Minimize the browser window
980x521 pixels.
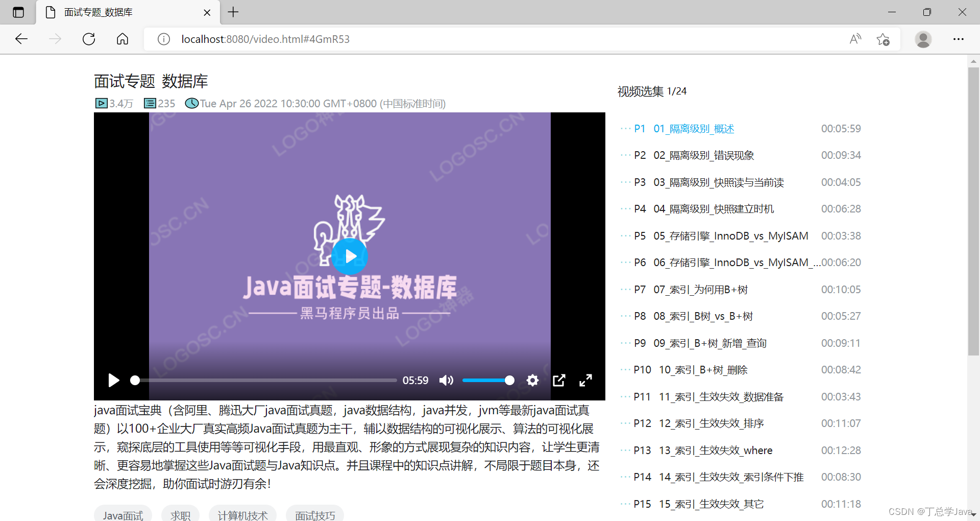tap(892, 12)
